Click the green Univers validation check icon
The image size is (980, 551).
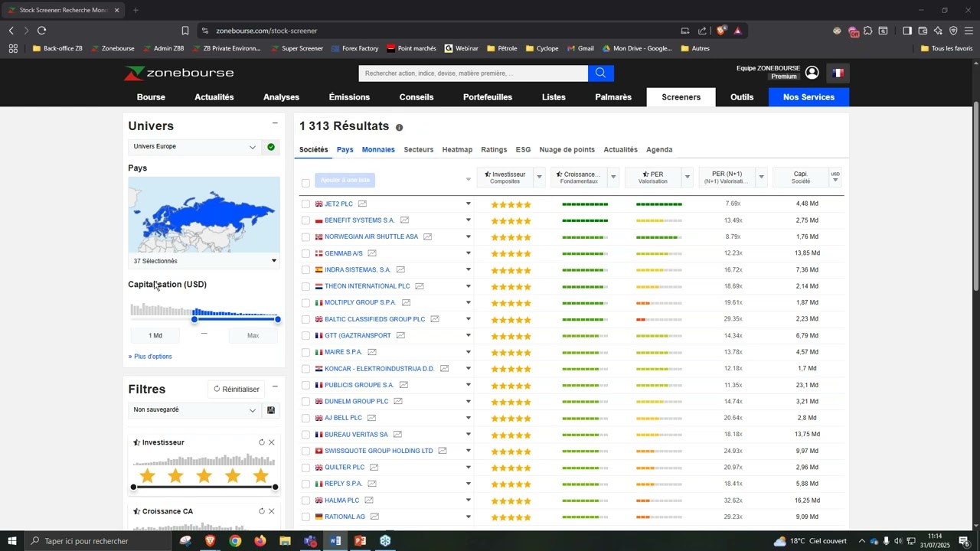271,147
